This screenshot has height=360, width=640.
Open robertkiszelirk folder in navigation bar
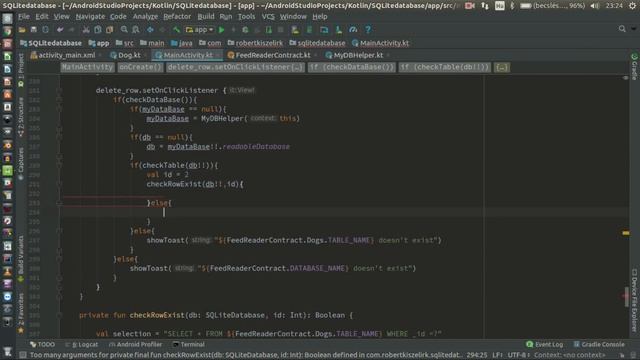coord(255,43)
